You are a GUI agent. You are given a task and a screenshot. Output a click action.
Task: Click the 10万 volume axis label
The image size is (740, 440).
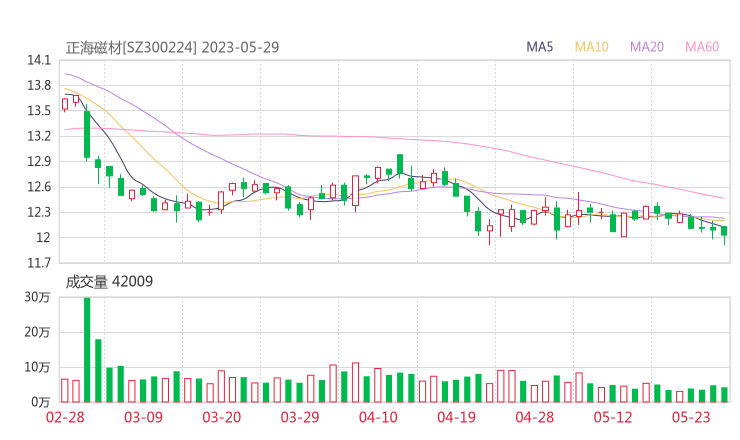[x=37, y=367]
